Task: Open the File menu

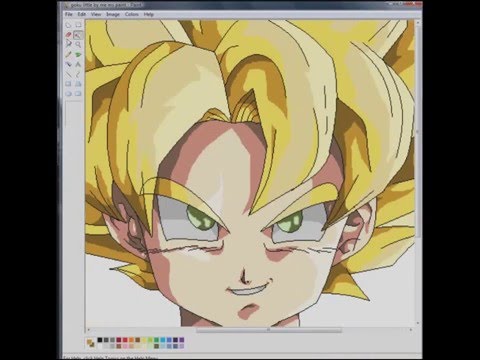Action: (69, 14)
